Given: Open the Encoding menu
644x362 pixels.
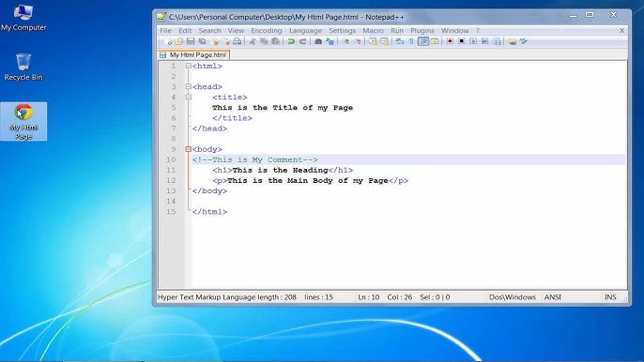Looking at the screenshot, I should 267,31.
